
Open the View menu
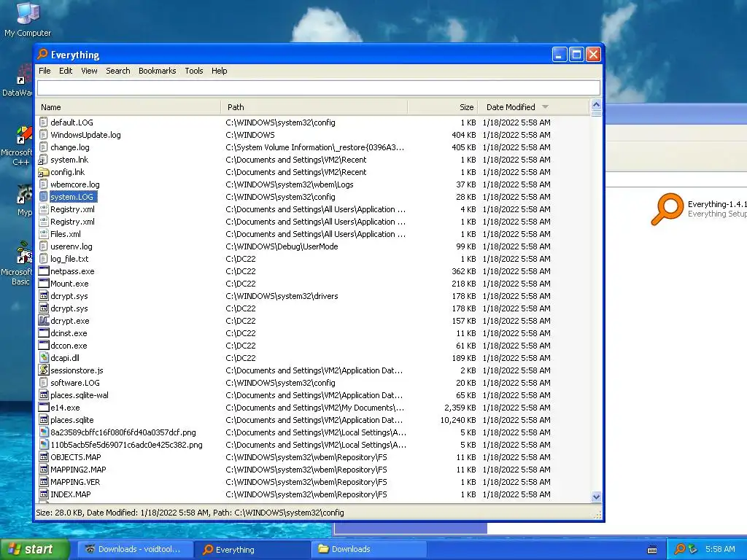[x=89, y=71]
